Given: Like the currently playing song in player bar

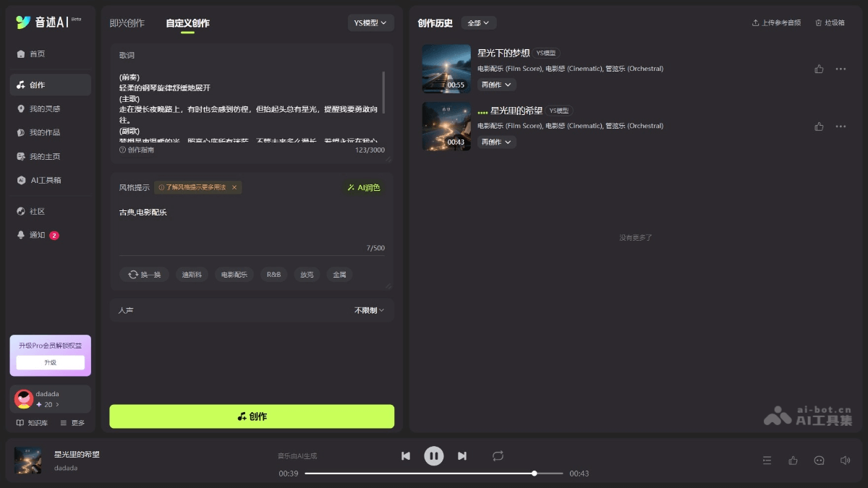Looking at the screenshot, I should coord(793,460).
